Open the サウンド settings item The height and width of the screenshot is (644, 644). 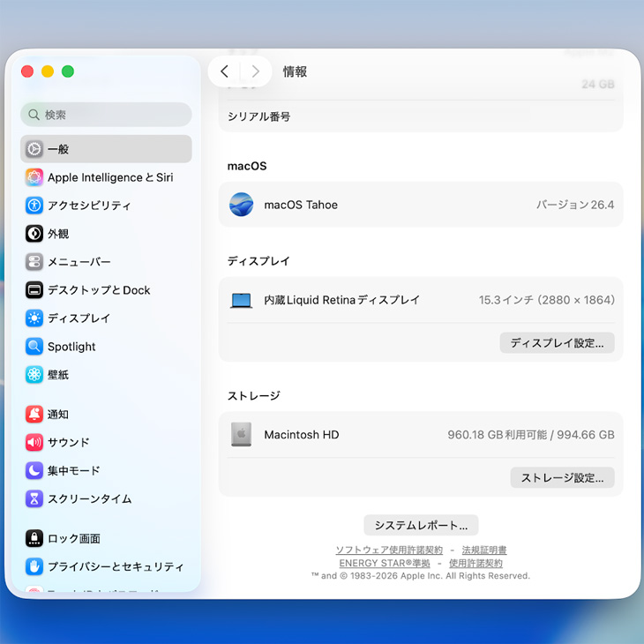[71, 443]
